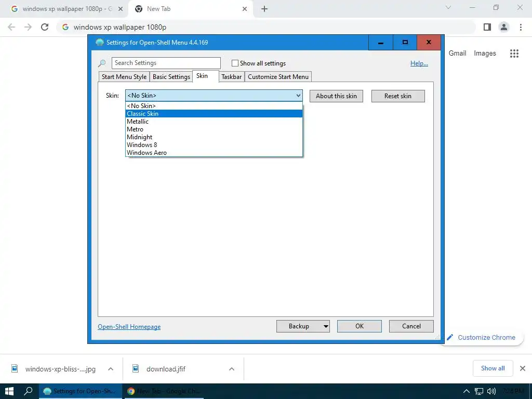Click the Chrome address bar
Image resolution: width=532 pixels, height=399 pixels.
point(267,27)
